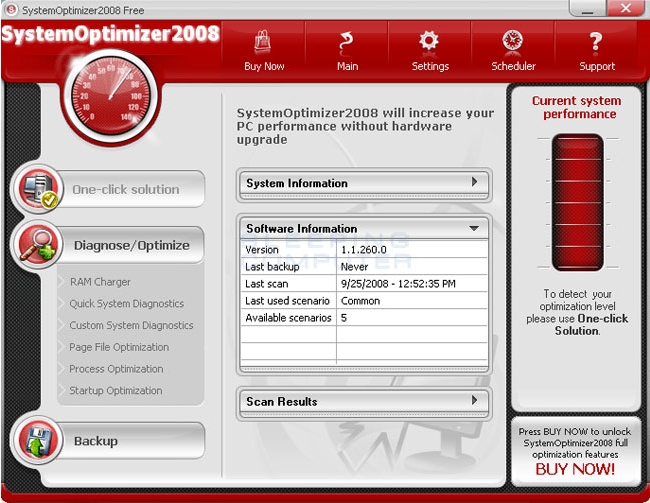Viewport: 650px width, 503px height.
Task: Click the speedometer gauge graphic
Action: [111, 97]
